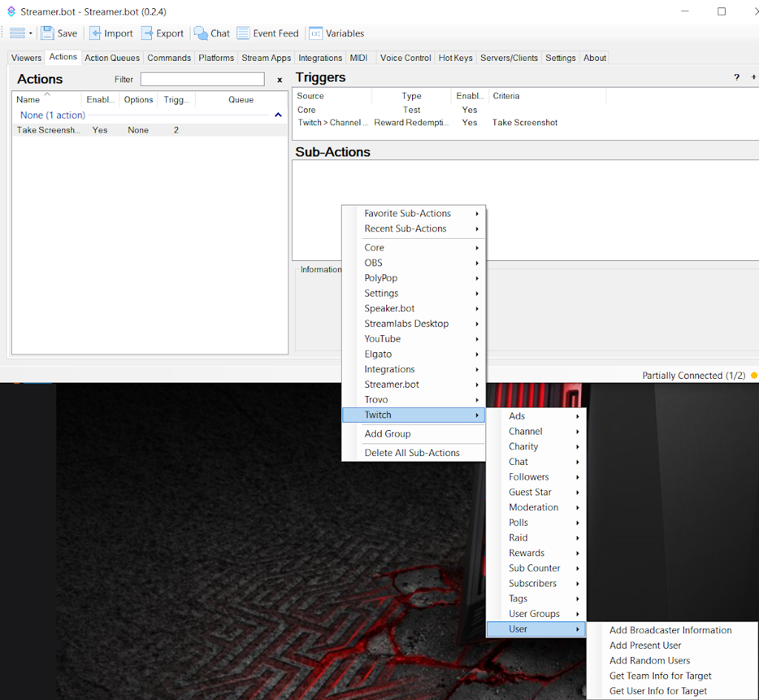This screenshot has width=759, height=700.
Task: Click Add Group in context menu
Action: 388,434
